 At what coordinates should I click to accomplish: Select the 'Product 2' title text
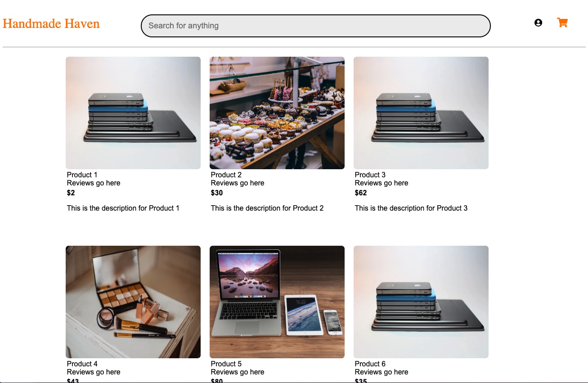point(226,175)
